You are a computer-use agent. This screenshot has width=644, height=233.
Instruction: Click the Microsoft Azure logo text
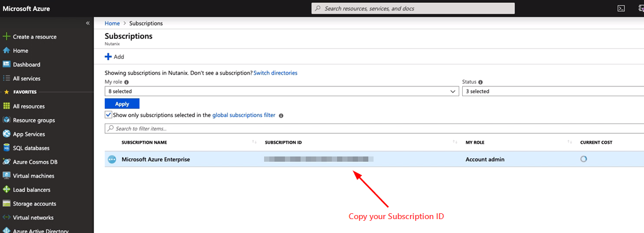(x=26, y=8)
